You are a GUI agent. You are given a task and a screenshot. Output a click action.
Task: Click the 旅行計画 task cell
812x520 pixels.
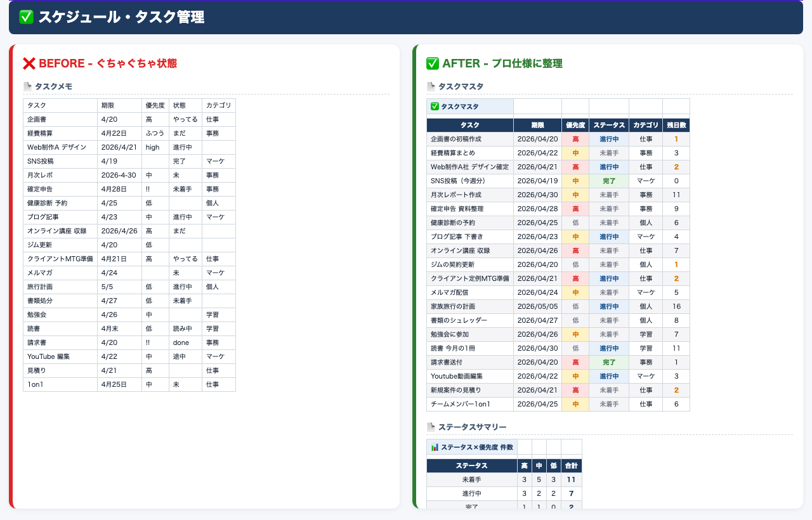click(x=60, y=287)
